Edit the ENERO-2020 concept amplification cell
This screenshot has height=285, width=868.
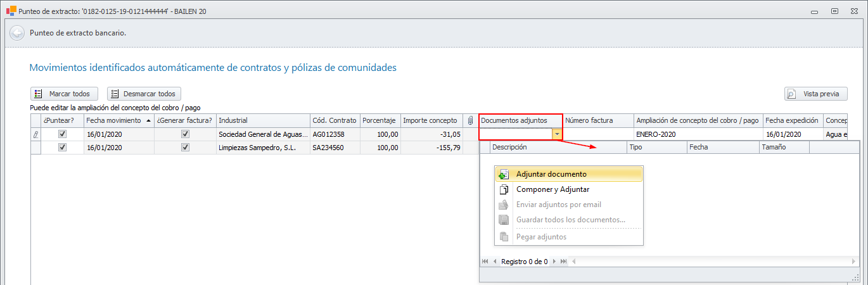[x=698, y=134]
